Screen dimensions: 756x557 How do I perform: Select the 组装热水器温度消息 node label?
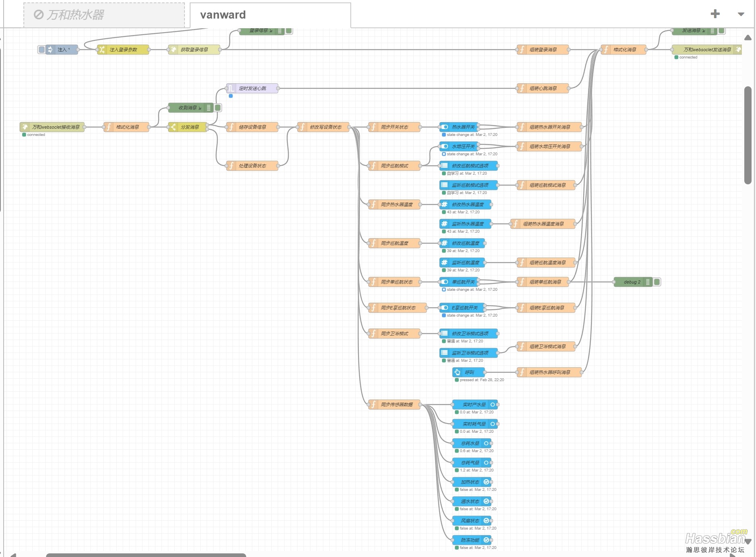click(543, 224)
